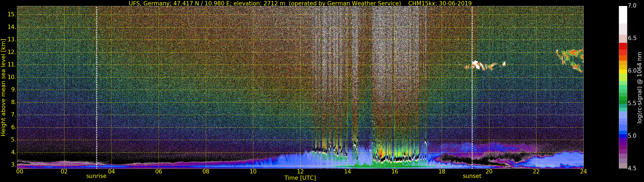Select colorbar tick value '4.5'
Image resolution: width=644 pixels, height=182 pixels.
click(x=632, y=169)
